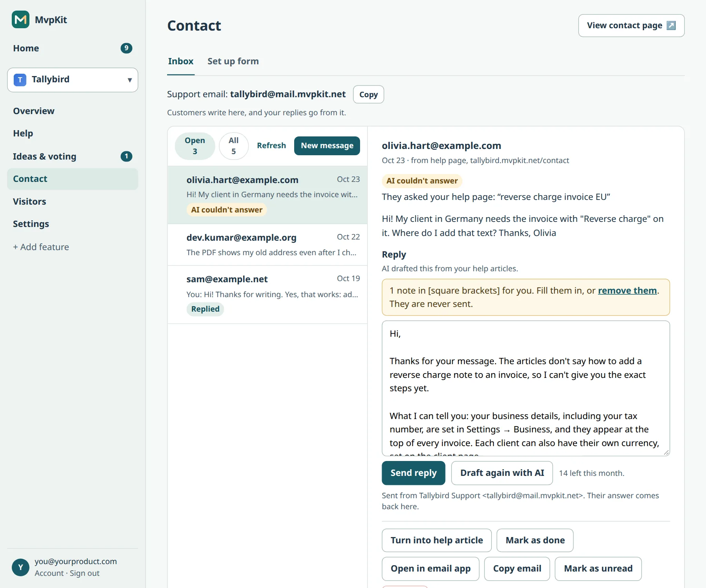
Task: Switch to Set up form tab
Action: coord(233,62)
